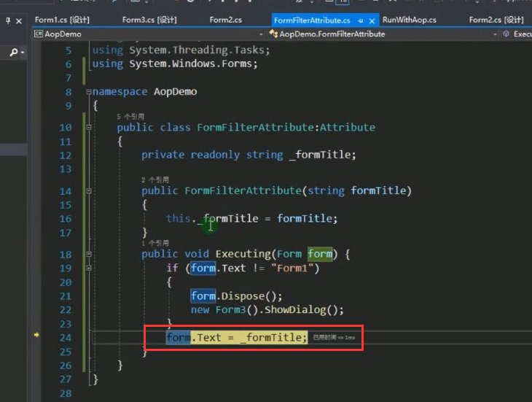This screenshot has width=532, height=402.
Task: Collapse the if block outline on line 19
Action: [89, 268]
